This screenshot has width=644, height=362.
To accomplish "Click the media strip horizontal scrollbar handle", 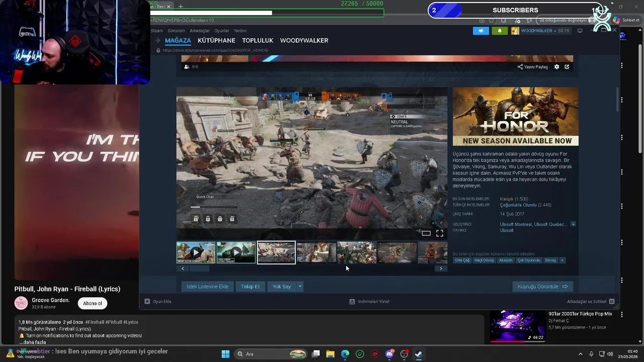I will (199, 268).
